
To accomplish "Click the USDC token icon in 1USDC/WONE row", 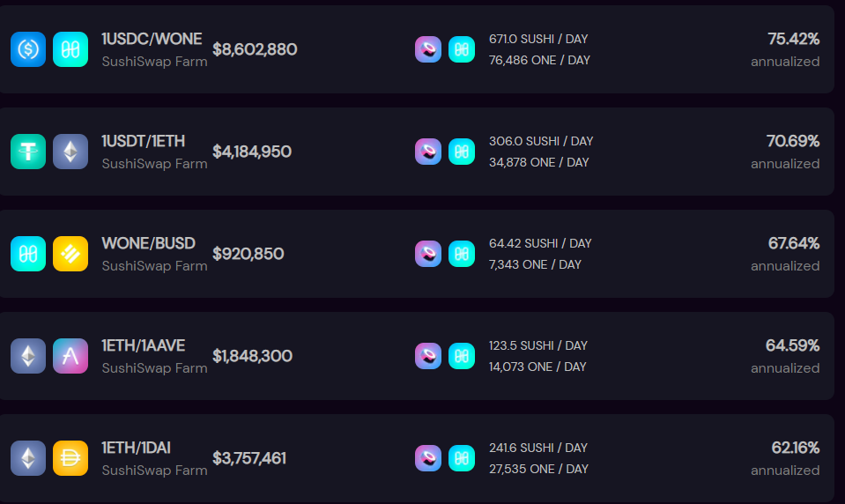I will [x=28, y=49].
